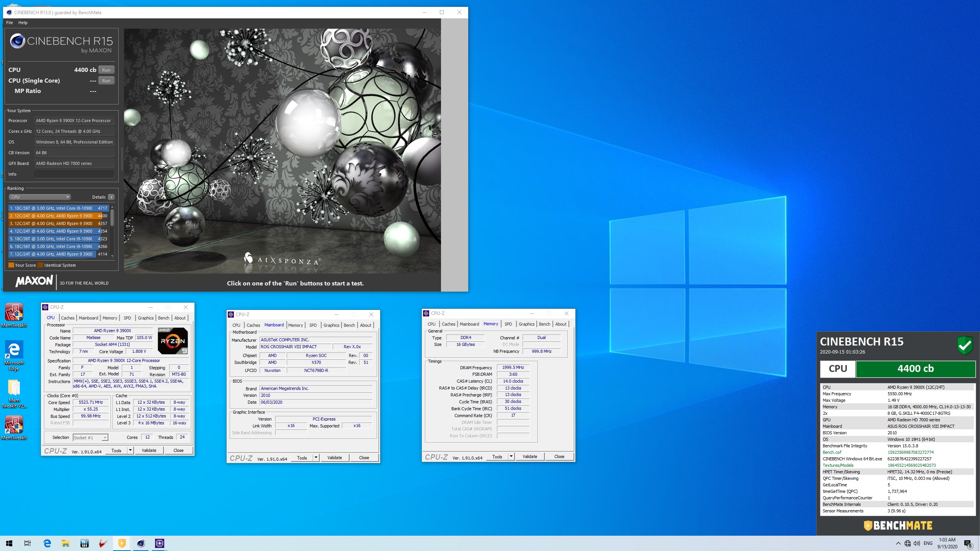The image size is (980, 551).
Task: Open the MemTweakIt shortcut at top of desktop icons
Action: point(14,315)
